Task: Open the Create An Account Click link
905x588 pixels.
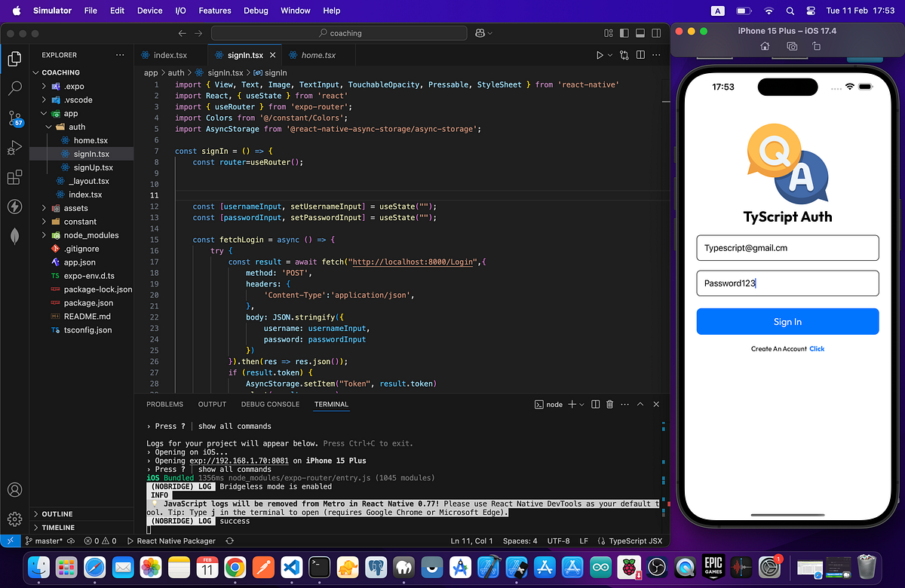Action: click(x=817, y=348)
